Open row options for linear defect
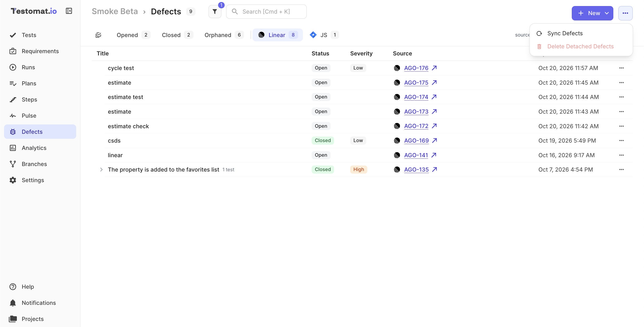644x327 pixels. [x=622, y=155]
